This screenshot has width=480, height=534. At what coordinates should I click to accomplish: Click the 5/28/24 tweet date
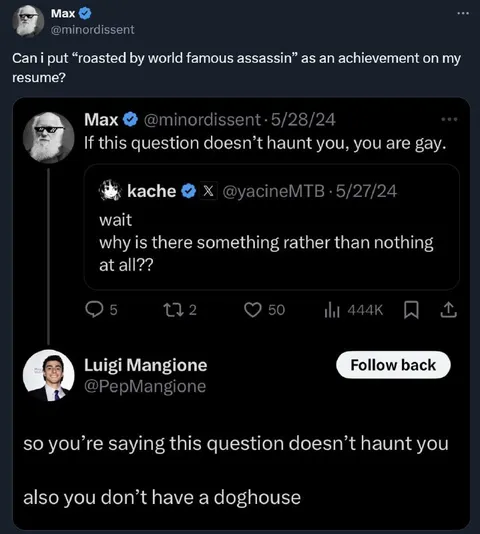[303, 120]
